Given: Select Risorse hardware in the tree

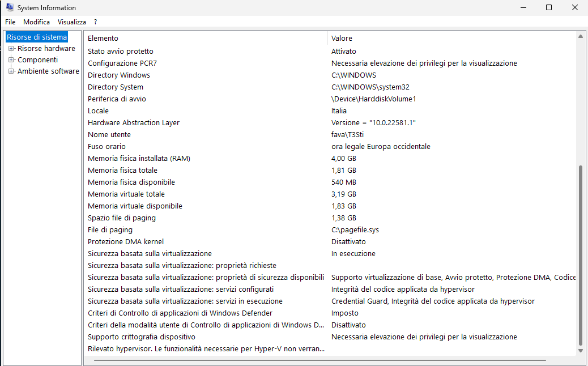Looking at the screenshot, I should pyautogui.click(x=46, y=48).
